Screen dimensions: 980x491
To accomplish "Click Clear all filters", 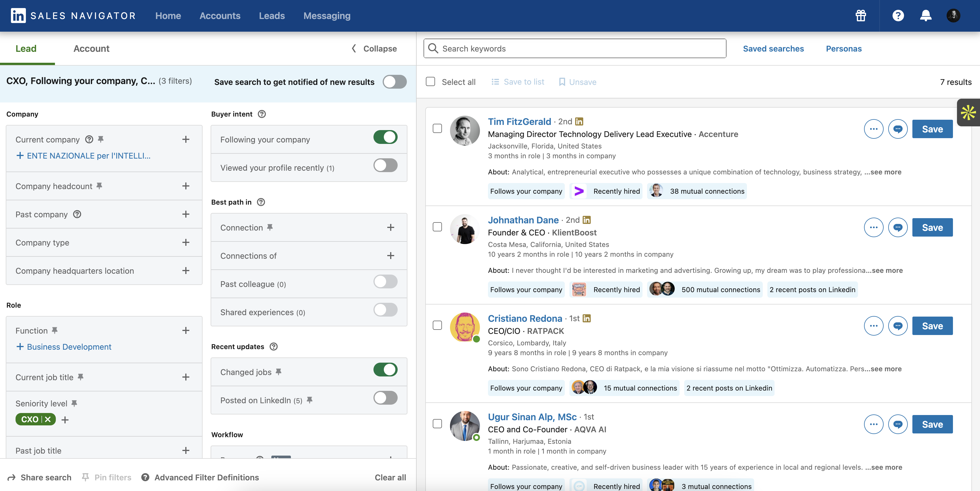I will [x=390, y=477].
